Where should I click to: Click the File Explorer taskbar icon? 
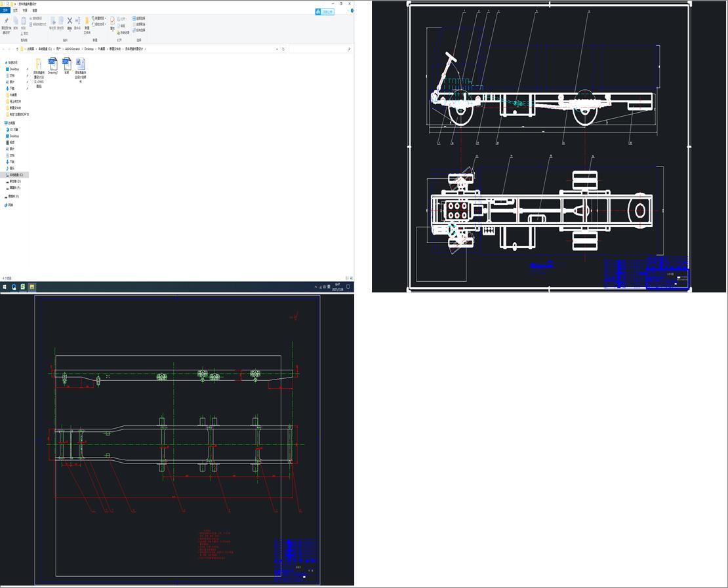[31, 287]
